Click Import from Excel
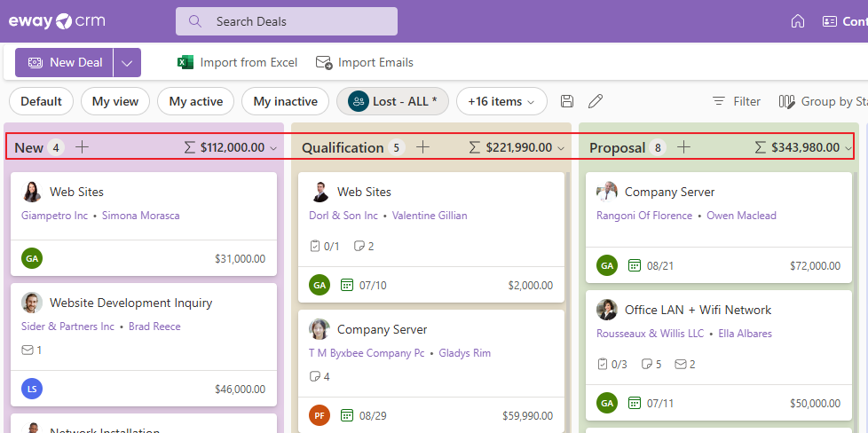 (238, 63)
